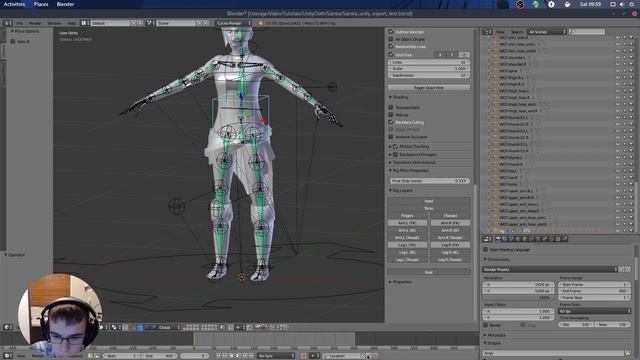
Task: Open the All Scenes outliner filter dropdown
Action: pyautogui.click(x=547, y=31)
